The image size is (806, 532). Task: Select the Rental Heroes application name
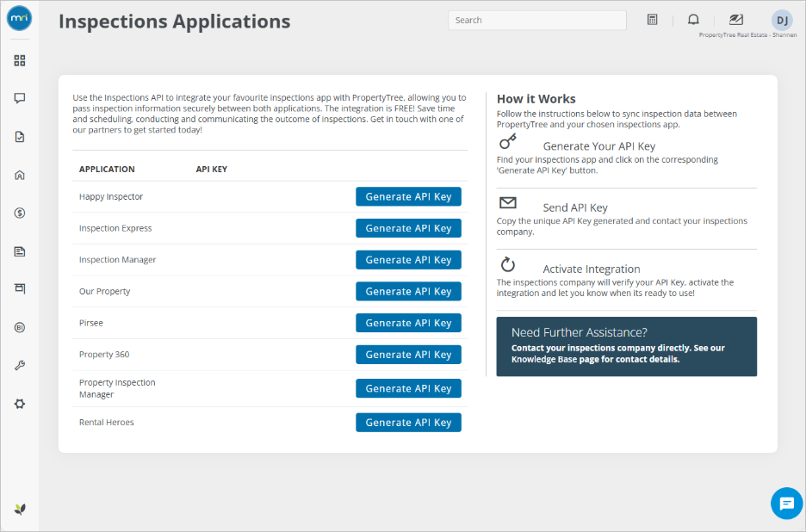(107, 423)
